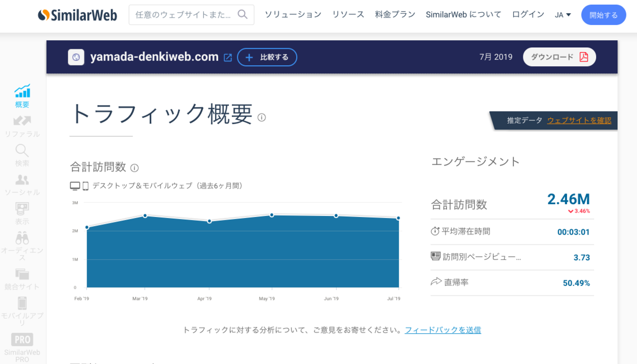Open the モバイルアプリ sidebar section
The image size is (637, 364).
22,310
